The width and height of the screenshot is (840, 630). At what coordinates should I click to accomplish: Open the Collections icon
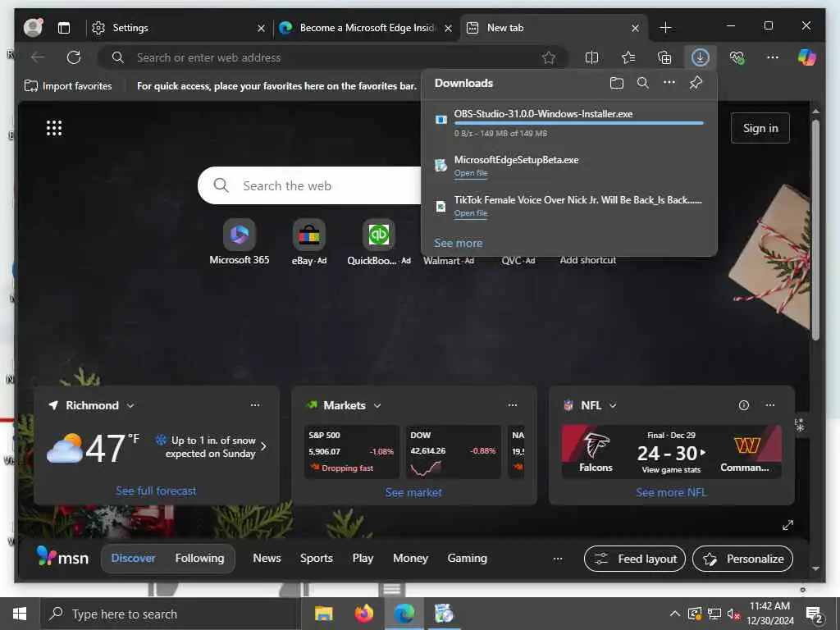[664, 57]
